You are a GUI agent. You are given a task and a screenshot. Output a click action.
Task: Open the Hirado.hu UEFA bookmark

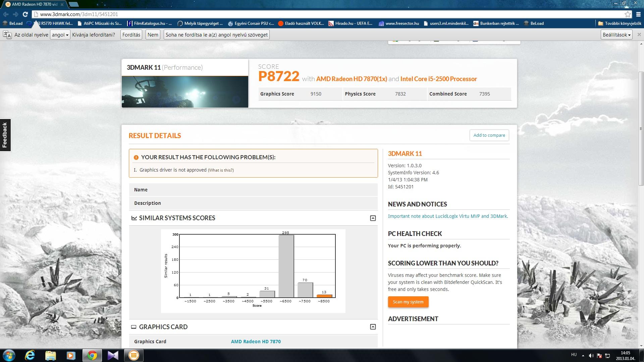[351, 23]
